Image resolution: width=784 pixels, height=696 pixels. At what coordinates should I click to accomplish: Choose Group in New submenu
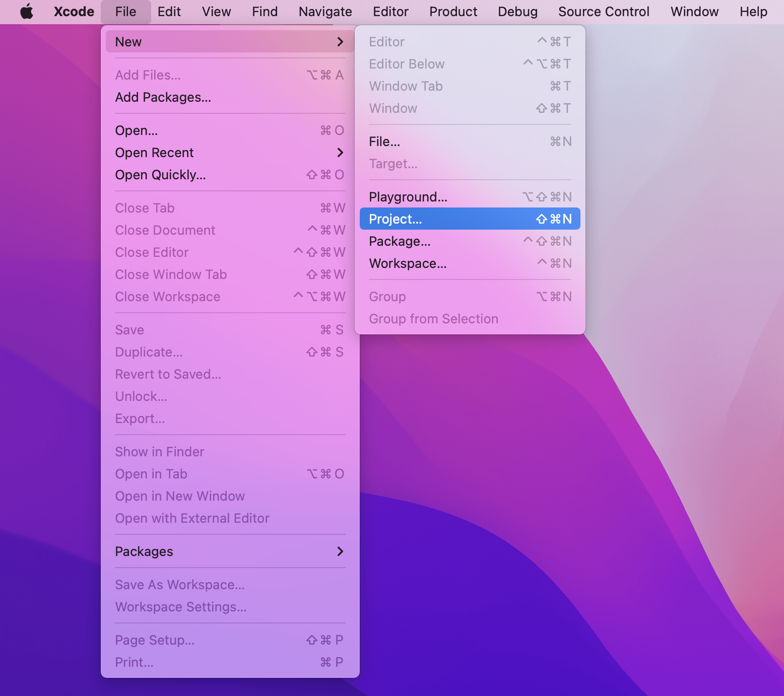470,297
